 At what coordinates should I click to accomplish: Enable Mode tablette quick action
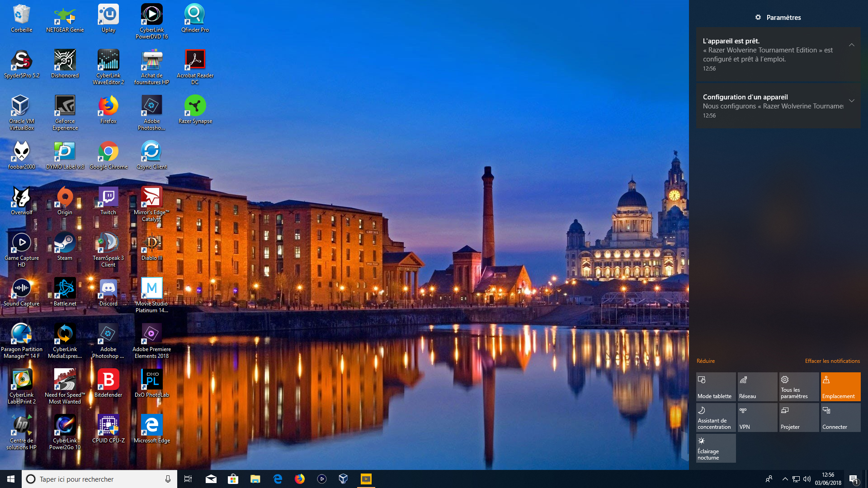click(716, 387)
